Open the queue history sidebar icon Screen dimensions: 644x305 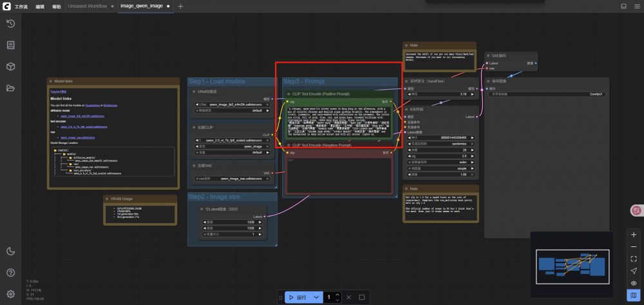coord(11,24)
